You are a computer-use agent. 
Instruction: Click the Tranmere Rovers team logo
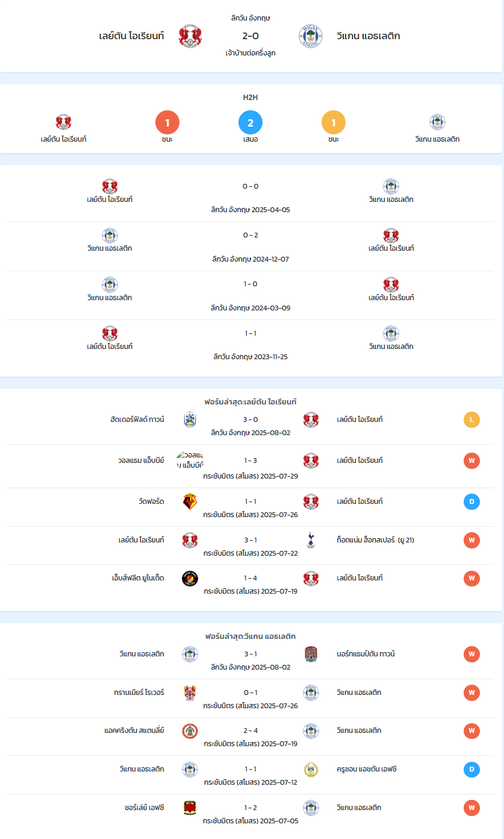[190, 693]
